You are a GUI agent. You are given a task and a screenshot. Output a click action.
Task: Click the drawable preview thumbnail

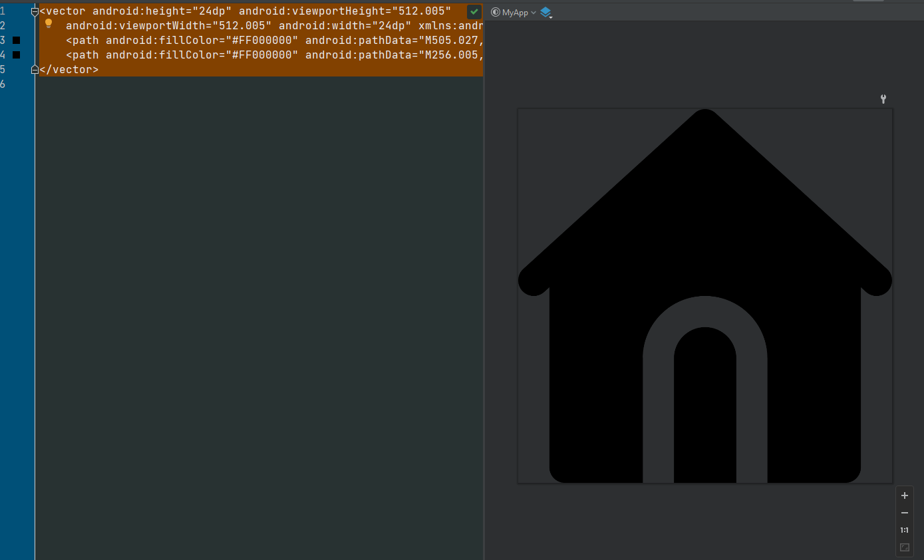[x=704, y=296]
